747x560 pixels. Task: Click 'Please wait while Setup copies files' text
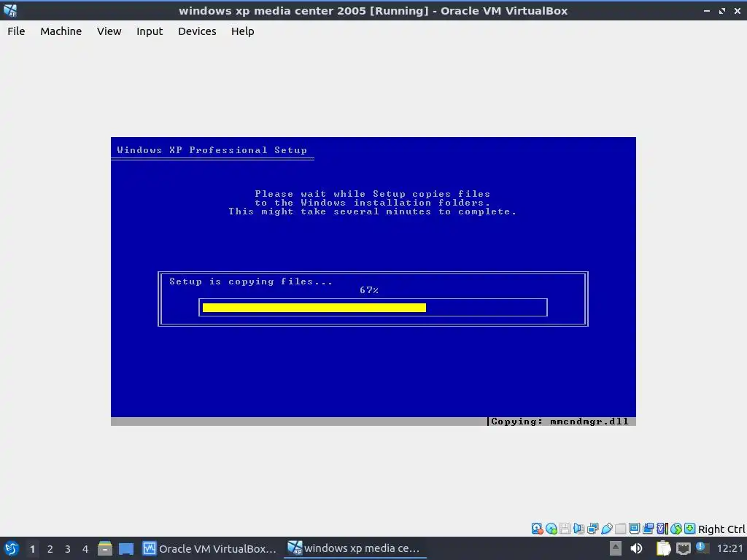[x=372, y=194]
